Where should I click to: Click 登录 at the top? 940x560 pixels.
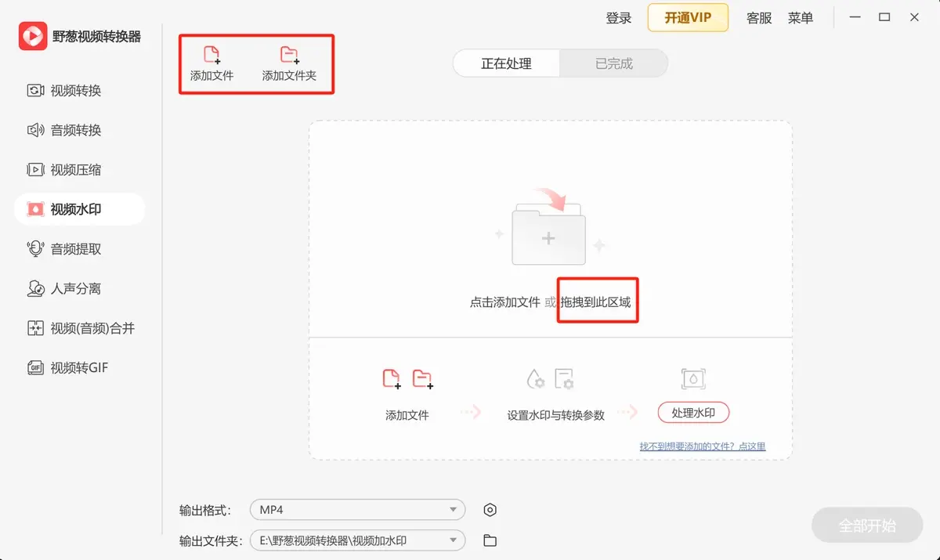619,18
